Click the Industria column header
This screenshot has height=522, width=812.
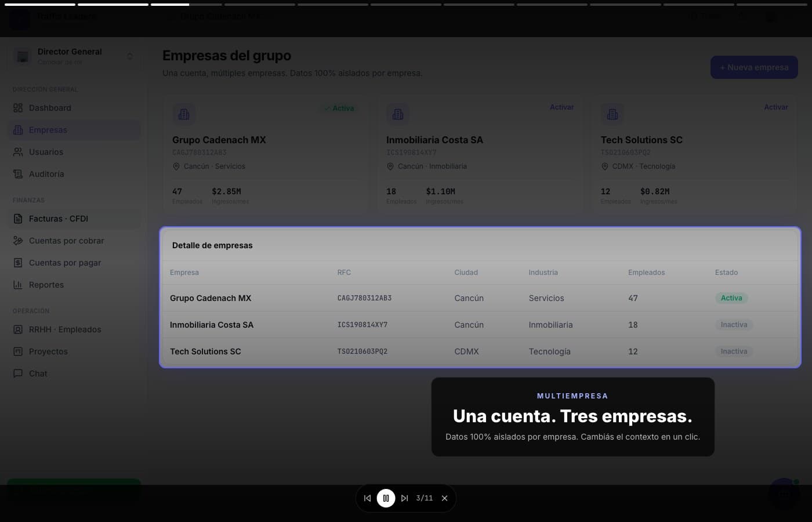[543, 273]
